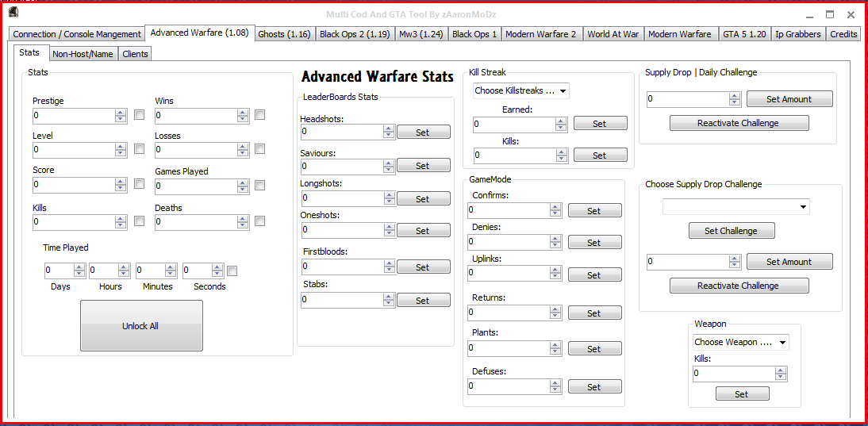Click Set for Returns

594,313
